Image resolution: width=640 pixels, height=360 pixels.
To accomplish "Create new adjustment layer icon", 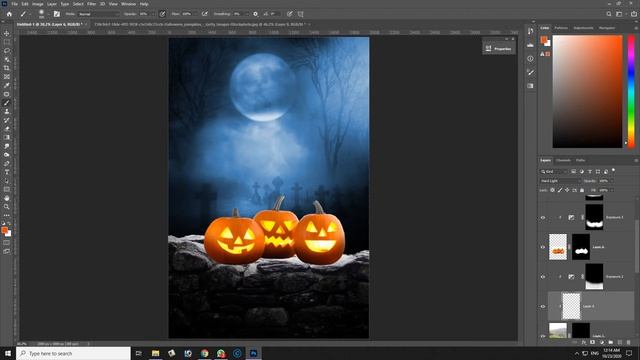I will pos(602,342).
